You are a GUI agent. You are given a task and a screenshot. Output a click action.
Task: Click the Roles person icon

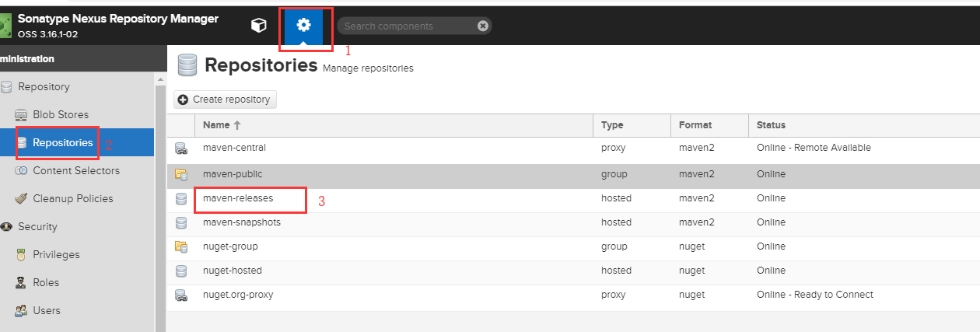(x=21, y=282)
